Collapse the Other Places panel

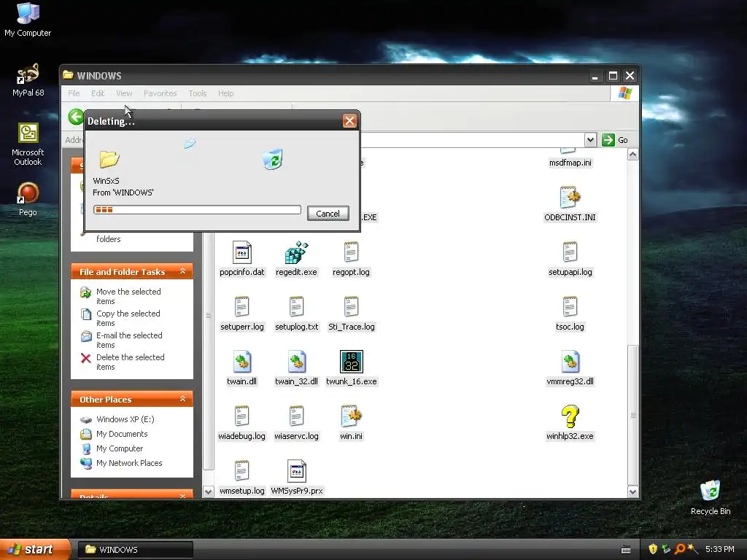click(182, 399)
